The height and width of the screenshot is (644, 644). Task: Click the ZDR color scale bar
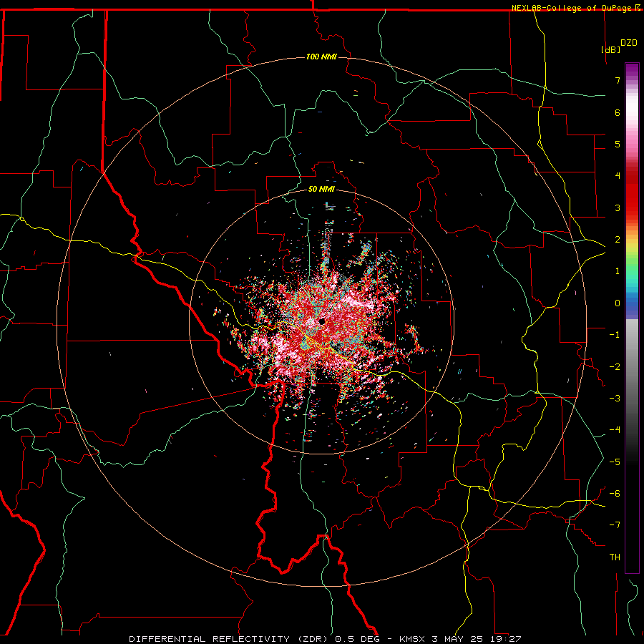tap(632, 318)
